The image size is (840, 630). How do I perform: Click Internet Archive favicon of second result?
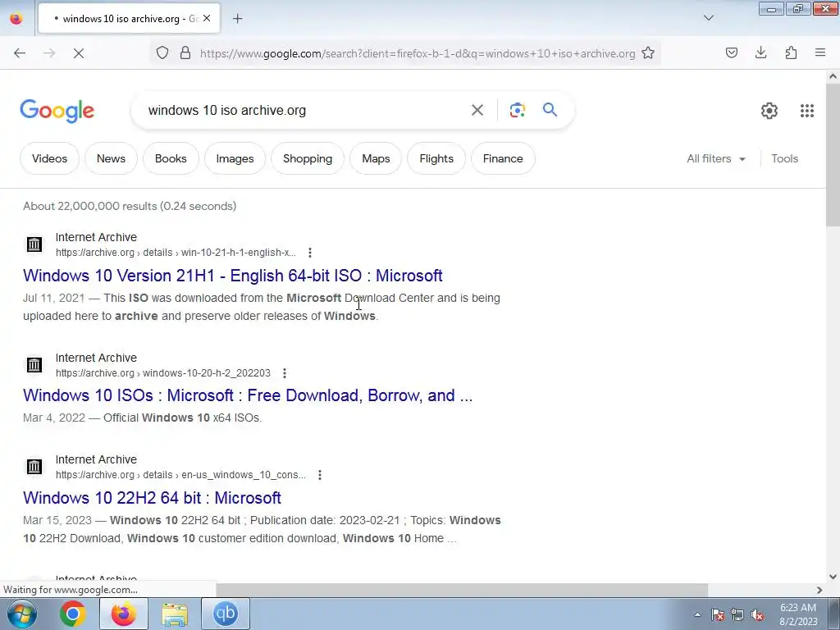coord(34,365)
